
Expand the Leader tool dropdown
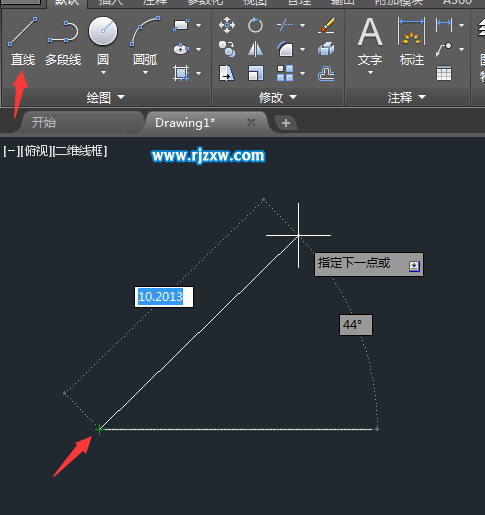(461, 49)
